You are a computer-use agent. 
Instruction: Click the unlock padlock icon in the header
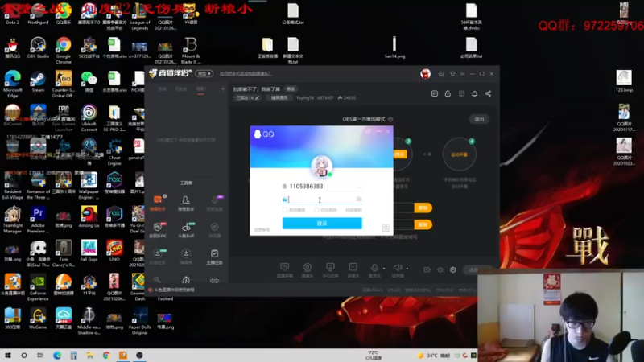pyautogui.click(x=448, y=93)
